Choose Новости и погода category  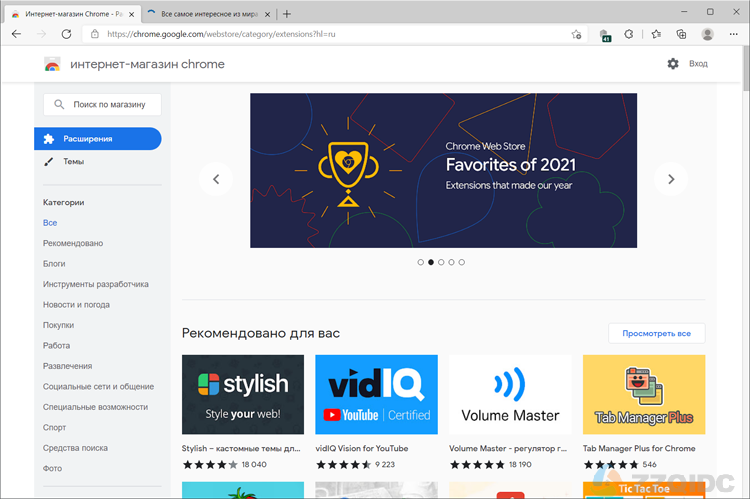tap(76, 305)
